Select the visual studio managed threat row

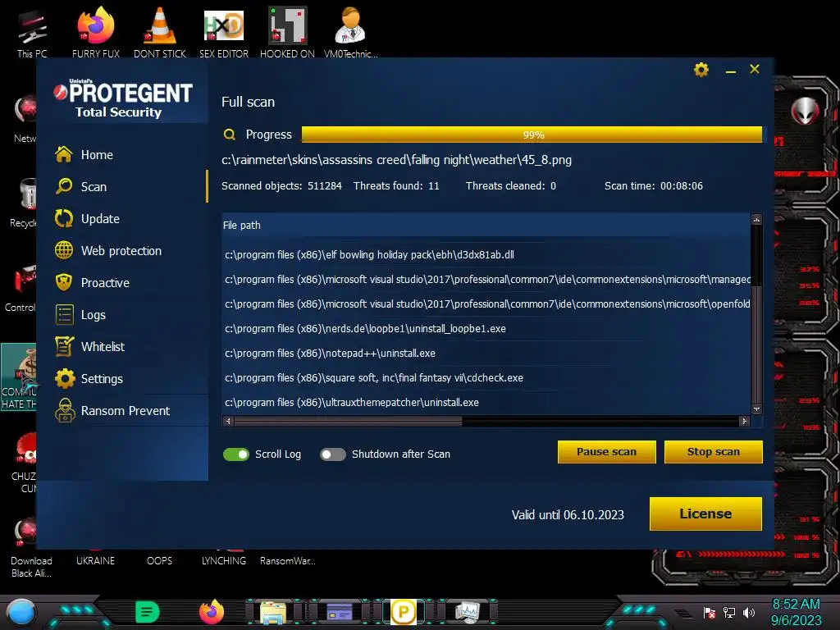486,280
